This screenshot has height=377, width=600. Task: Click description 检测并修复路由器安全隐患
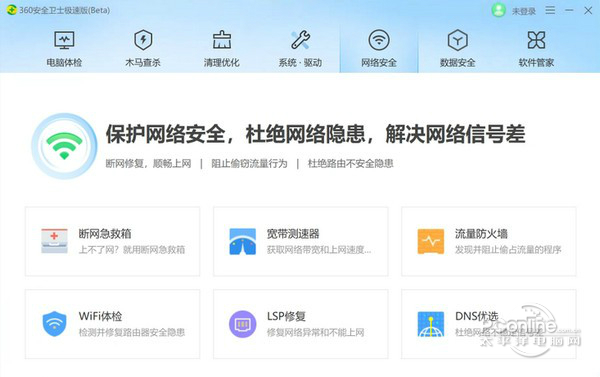(x=132, y=332)
